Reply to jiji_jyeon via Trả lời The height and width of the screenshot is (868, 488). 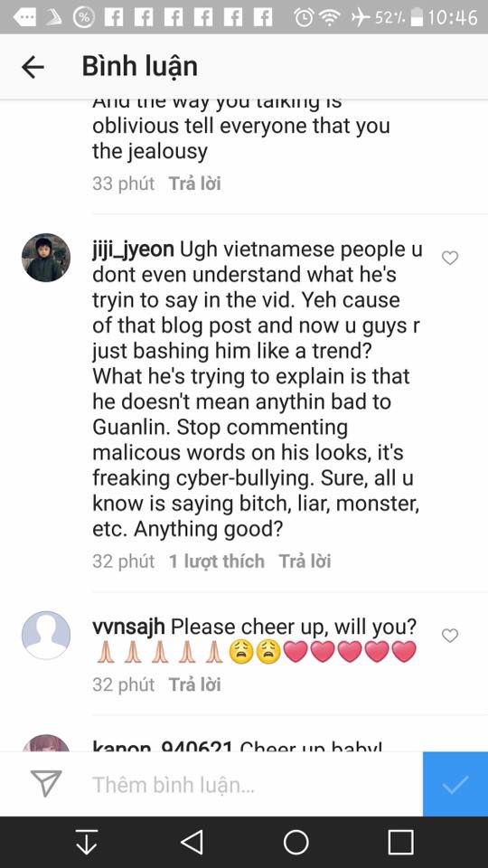pyautogui.click(x=305, y=561)
